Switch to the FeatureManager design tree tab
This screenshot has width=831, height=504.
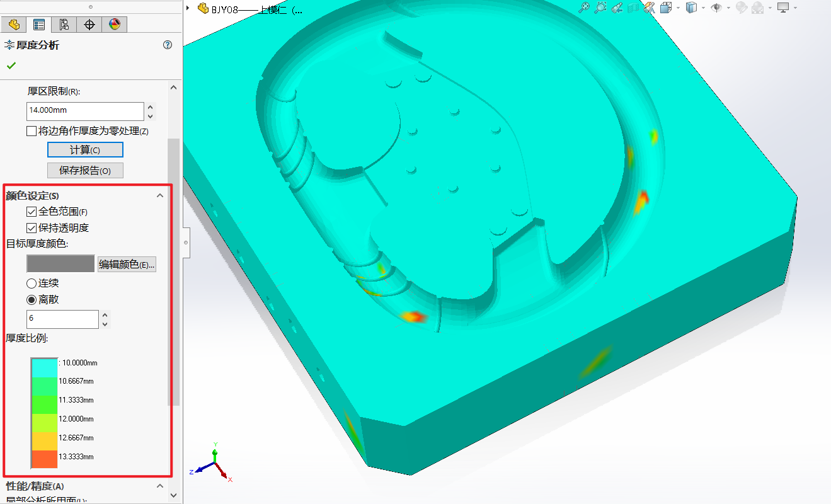(14, 25)
